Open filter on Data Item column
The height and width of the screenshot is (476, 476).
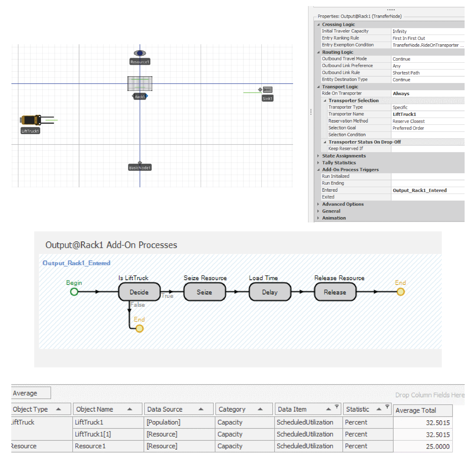337,406
